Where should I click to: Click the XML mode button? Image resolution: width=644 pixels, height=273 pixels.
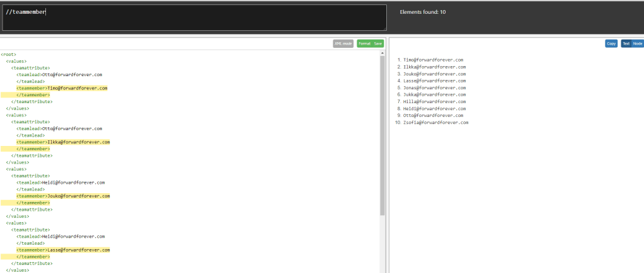click(343, 43)
